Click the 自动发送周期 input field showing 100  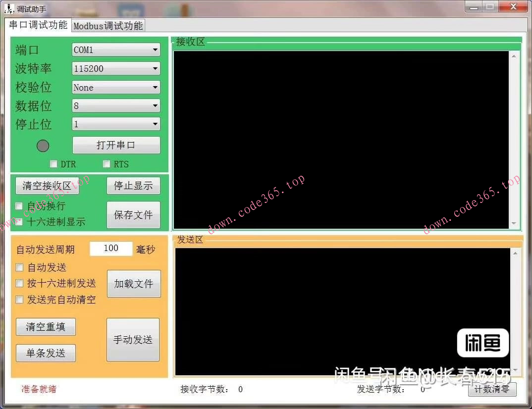tap(111, 249)
